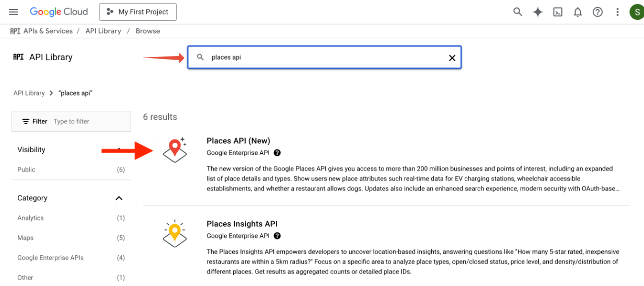Click the Places API (New) description text

[413, 178]
